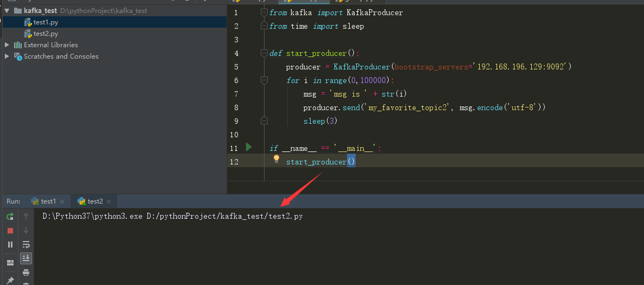Click the 'range' call on line 6

tap(337, 80)
